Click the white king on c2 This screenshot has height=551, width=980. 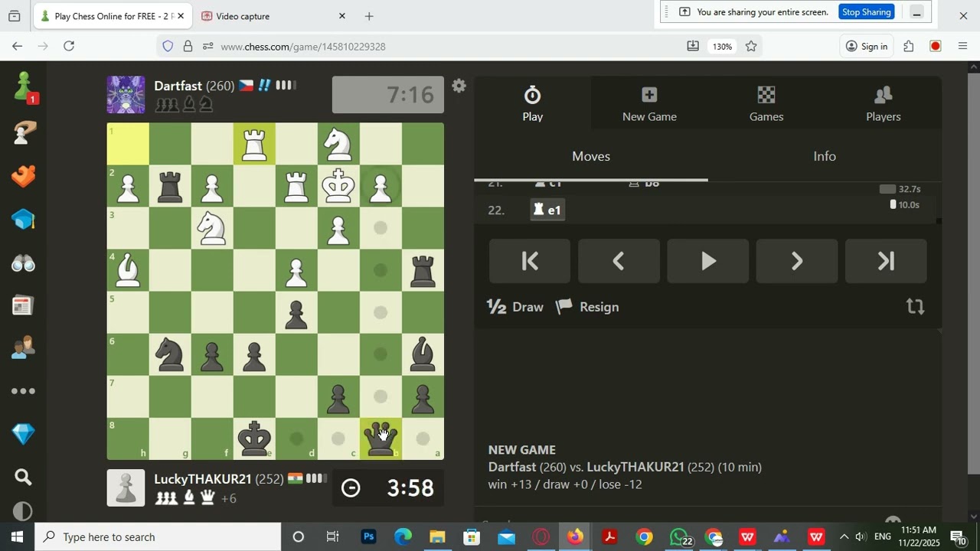[x=338, y=186]
